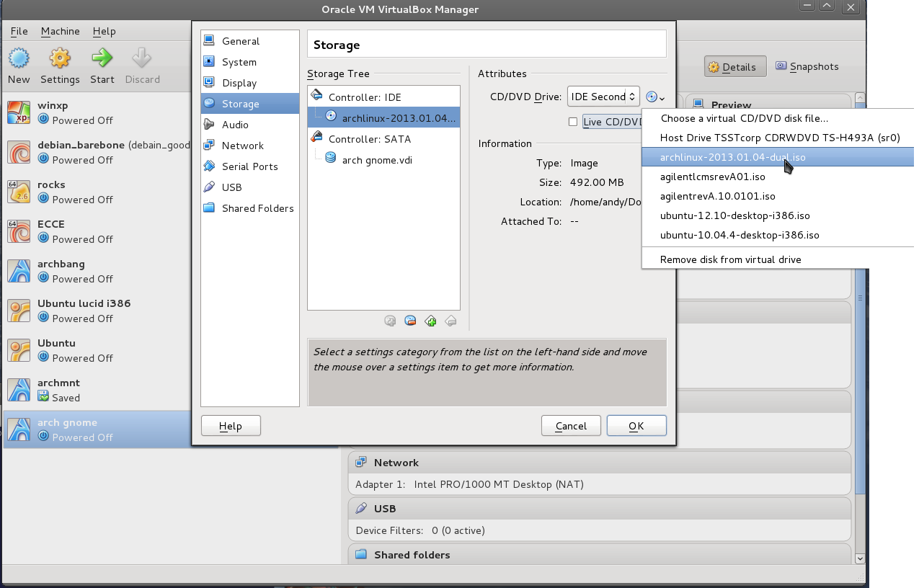
Task: Open the Storage settings category
Action: tap(250, 104)
